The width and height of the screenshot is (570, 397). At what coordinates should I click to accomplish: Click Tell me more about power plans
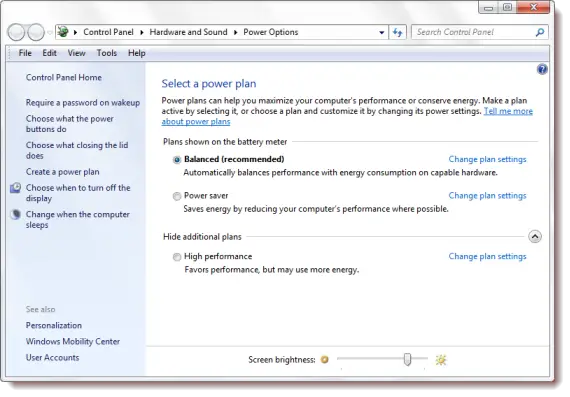click(x=347, y=116)
